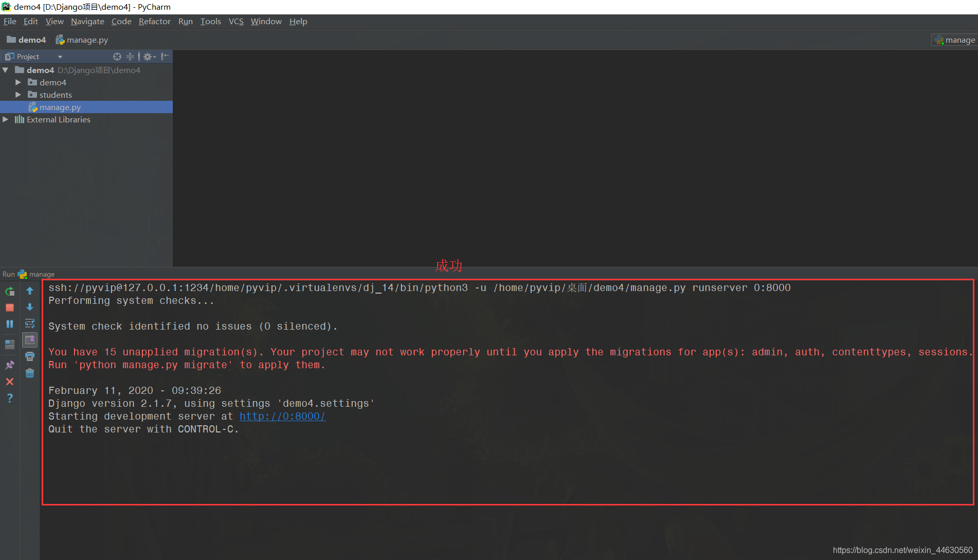Clear all console output with trash icon
The height and width of the screenshot is (560, 978).
[x=30, y=373]
